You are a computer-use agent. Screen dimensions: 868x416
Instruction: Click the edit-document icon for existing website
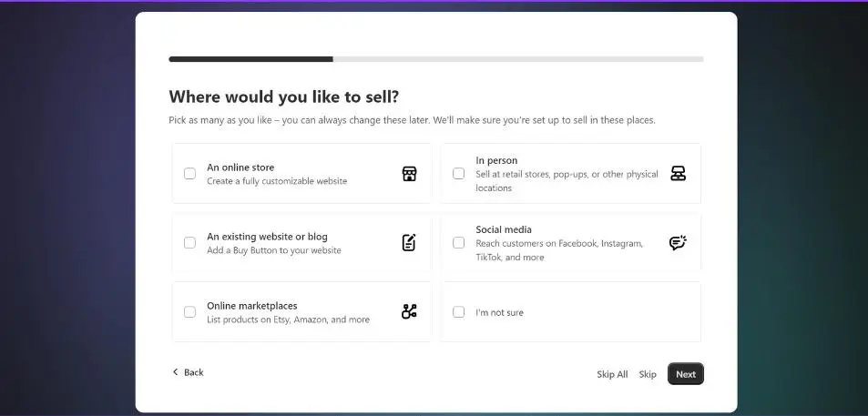[x=409, y=242]
